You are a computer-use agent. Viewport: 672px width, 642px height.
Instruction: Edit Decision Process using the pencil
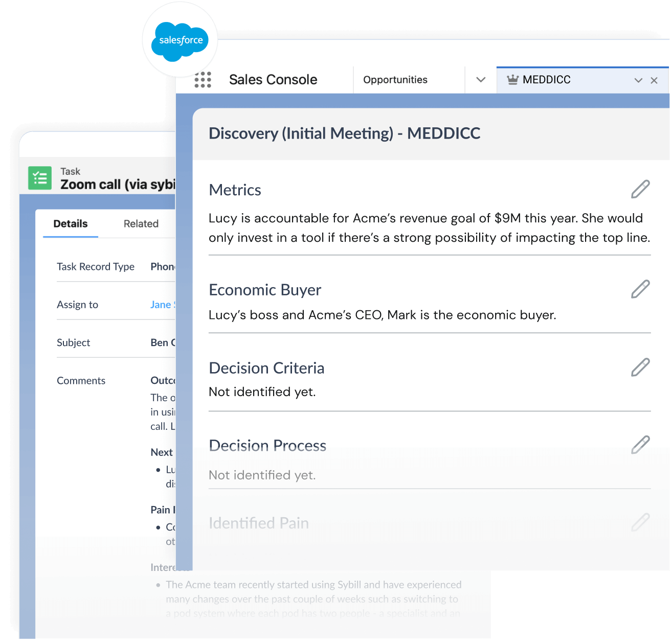click(640, 445)
